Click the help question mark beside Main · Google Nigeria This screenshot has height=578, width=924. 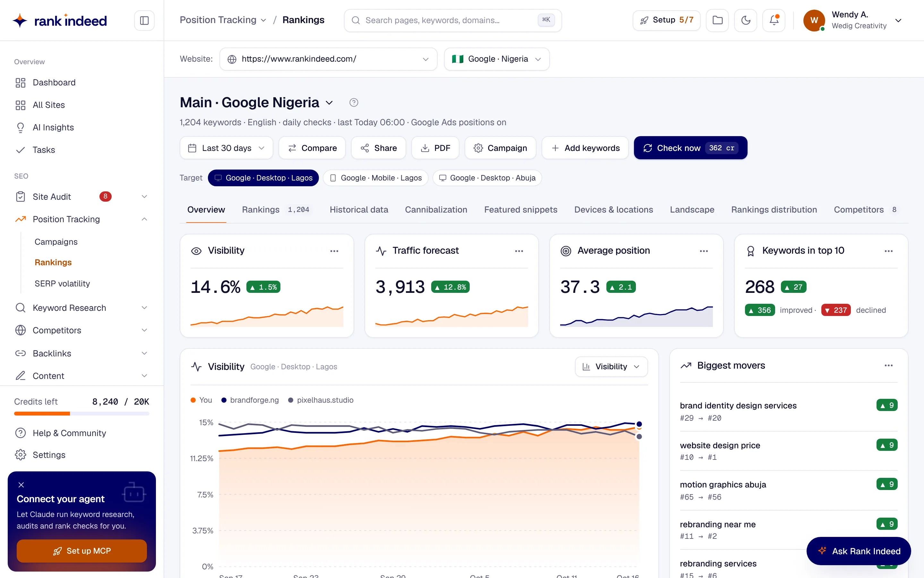click(x=354, y=102)
